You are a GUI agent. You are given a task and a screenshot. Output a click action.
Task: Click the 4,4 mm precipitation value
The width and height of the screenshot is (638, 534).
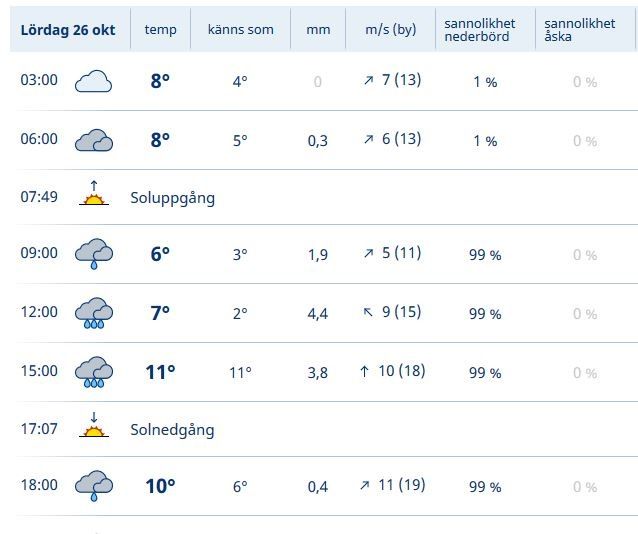318,314
